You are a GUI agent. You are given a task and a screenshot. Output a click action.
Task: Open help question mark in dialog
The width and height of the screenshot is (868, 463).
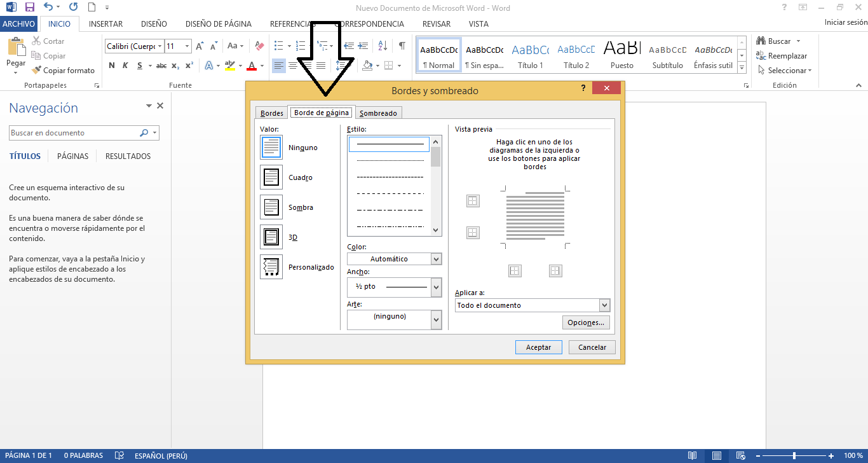(x=583, y=89)
